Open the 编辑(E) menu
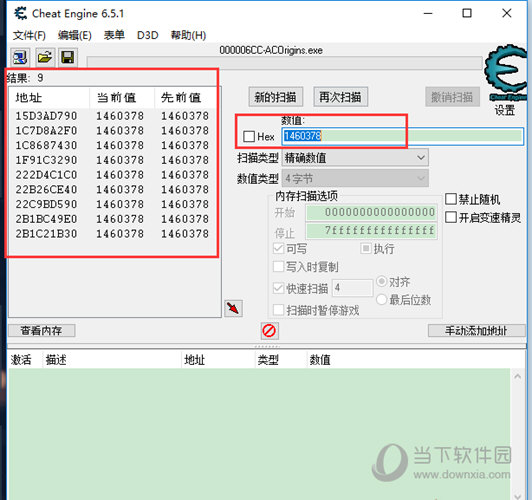 (x=74, y=35)
